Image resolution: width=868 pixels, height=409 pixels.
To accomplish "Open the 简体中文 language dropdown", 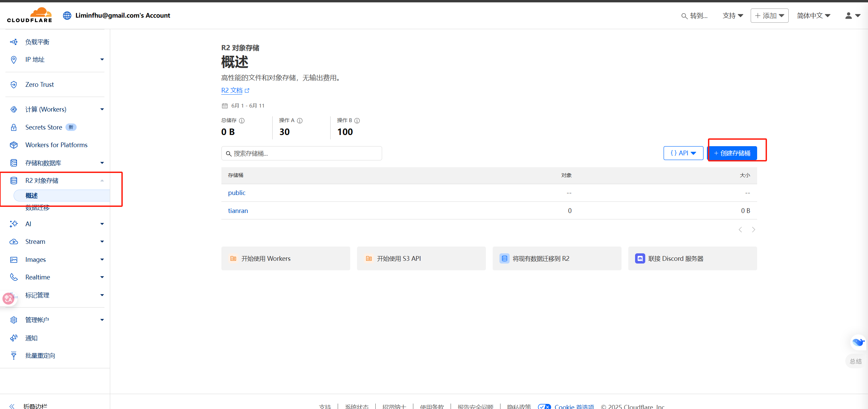I will coord(813,16).
